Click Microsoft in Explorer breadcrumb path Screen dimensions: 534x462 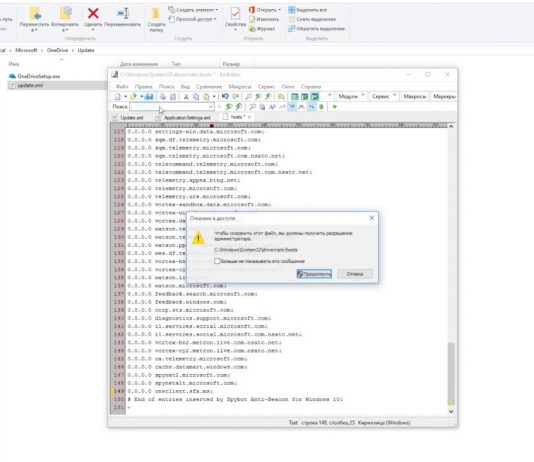click(x=26, y=50)
